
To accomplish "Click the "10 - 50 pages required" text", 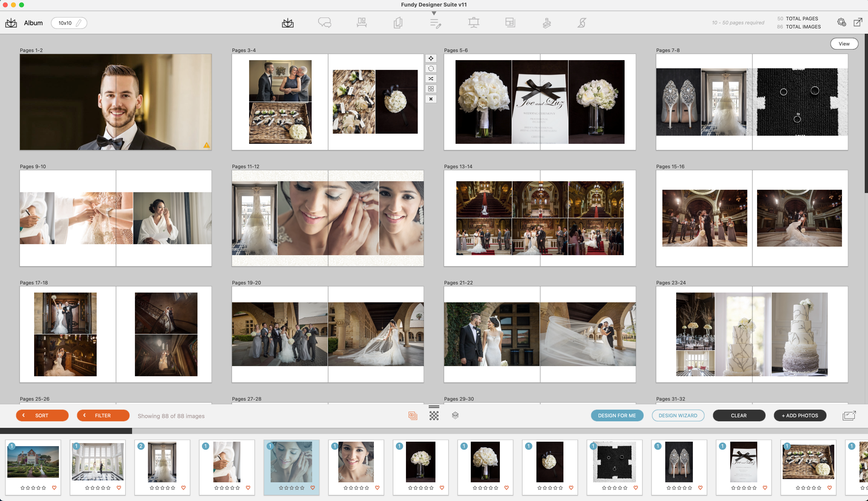I will [738, 23].
